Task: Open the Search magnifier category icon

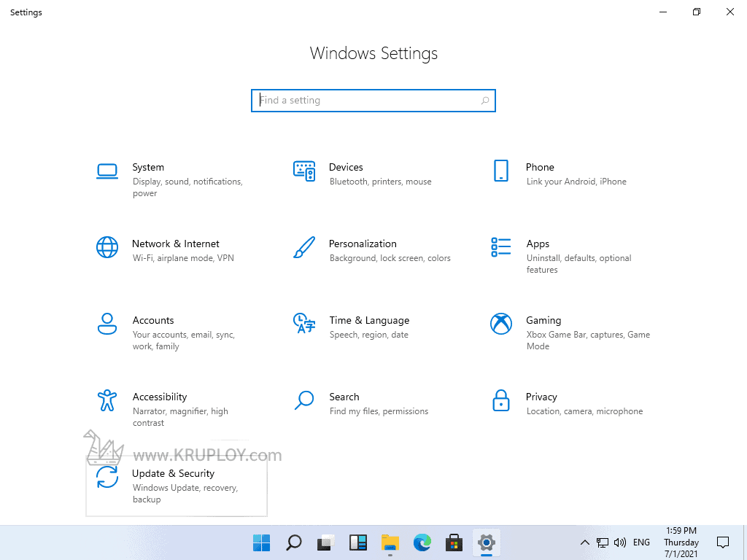Action: [x=304, y=400]
